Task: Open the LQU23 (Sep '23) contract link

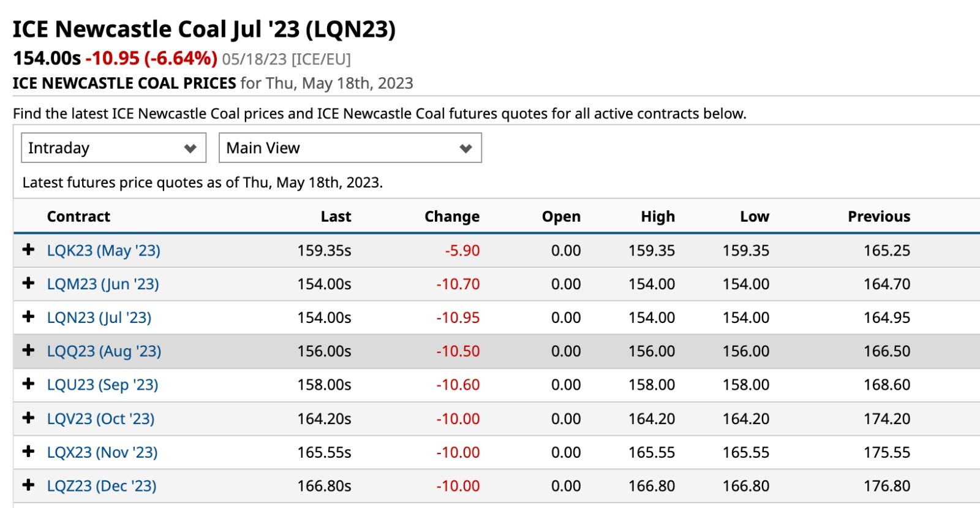Action: pos(103,385)
